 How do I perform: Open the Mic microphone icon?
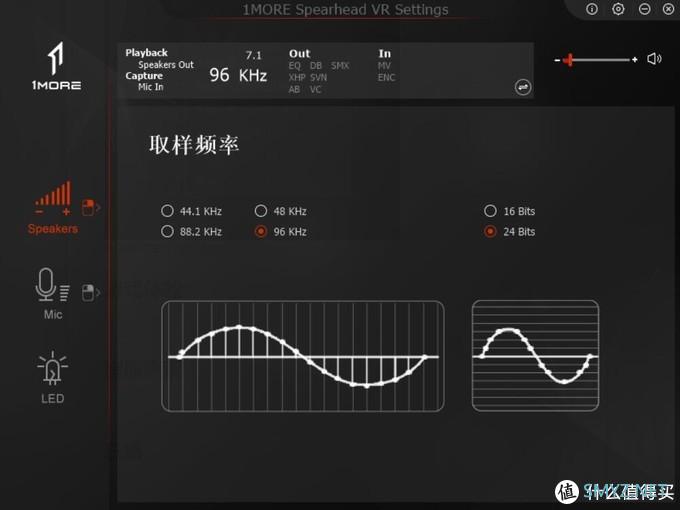52,284
